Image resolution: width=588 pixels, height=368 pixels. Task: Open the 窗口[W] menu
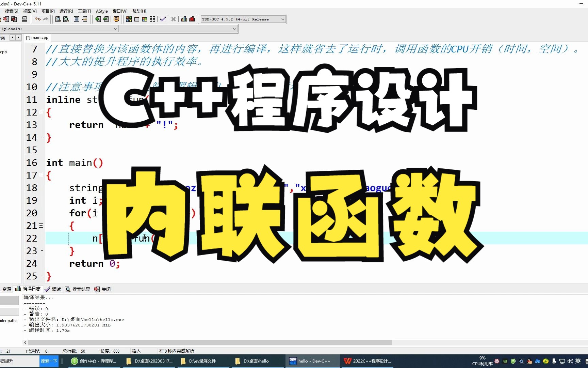(120, 11)
